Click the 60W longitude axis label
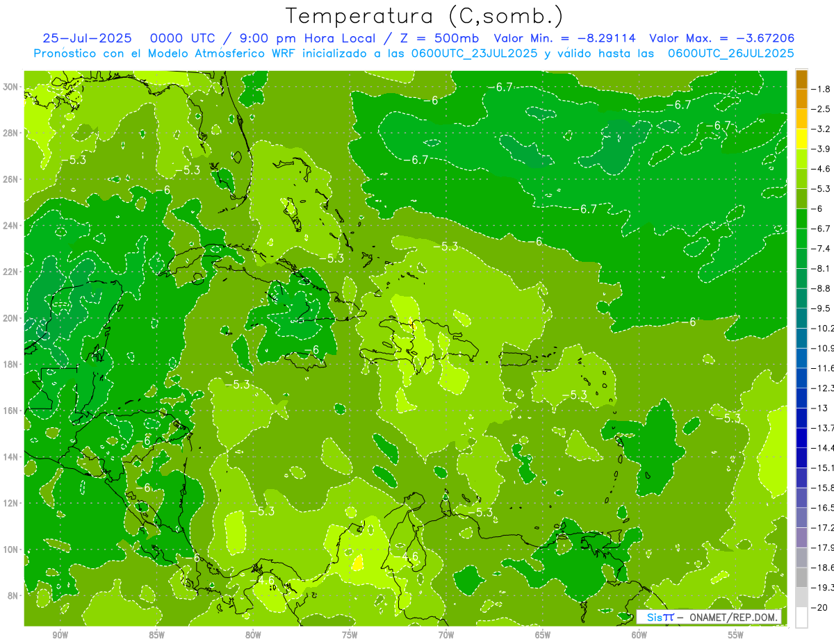 [639, 635]
